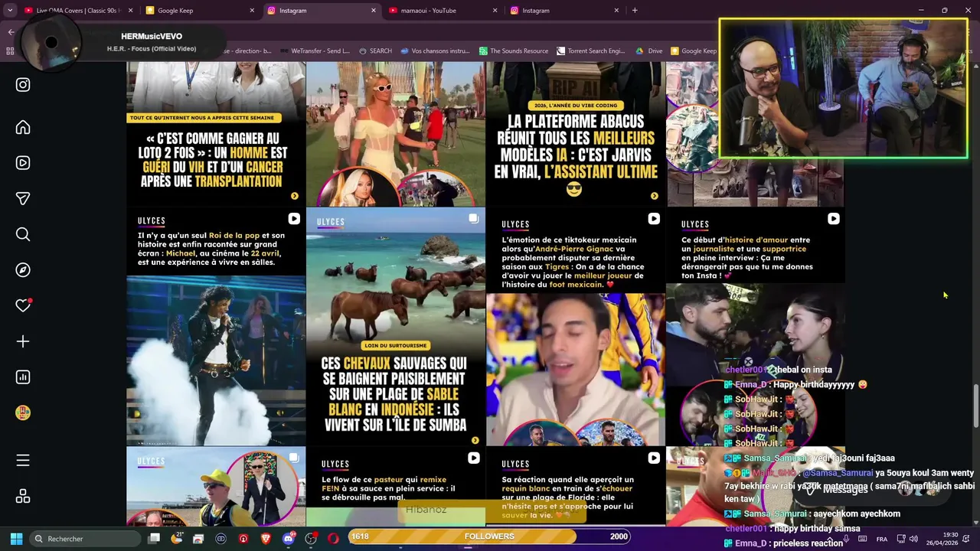The image size is (980, 551).
Task: Open the Torrent Search Engine bookmark
Action: click(x=591, y=51)
